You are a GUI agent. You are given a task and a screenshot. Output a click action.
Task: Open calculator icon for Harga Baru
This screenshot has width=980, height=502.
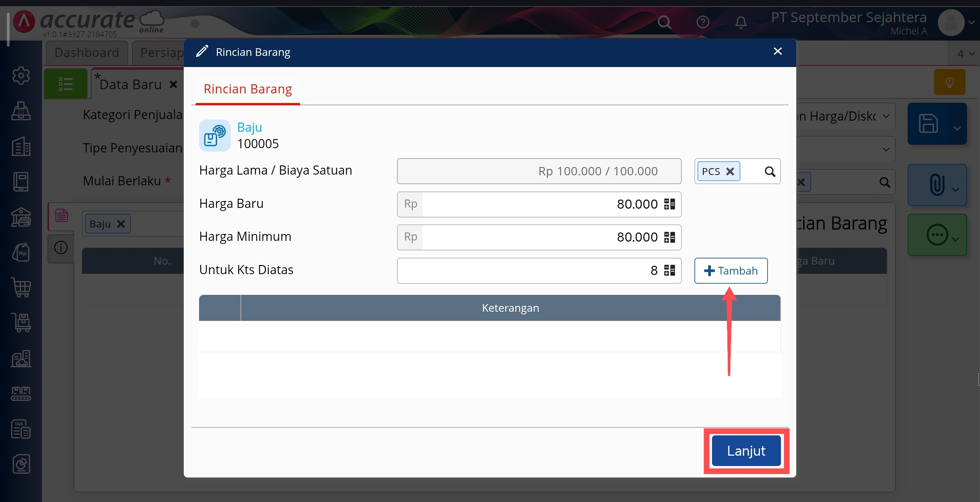click(669, 204)
